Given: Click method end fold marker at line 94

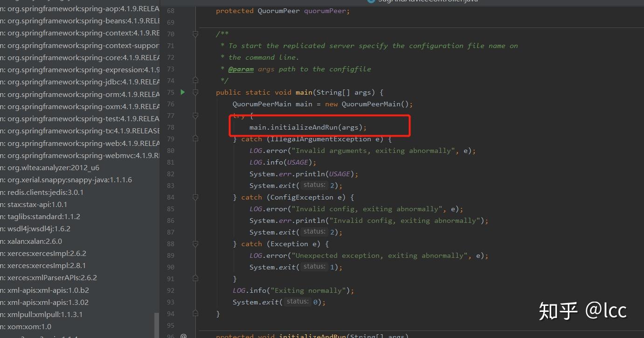Looking at the screenshot, I should 195,313.
